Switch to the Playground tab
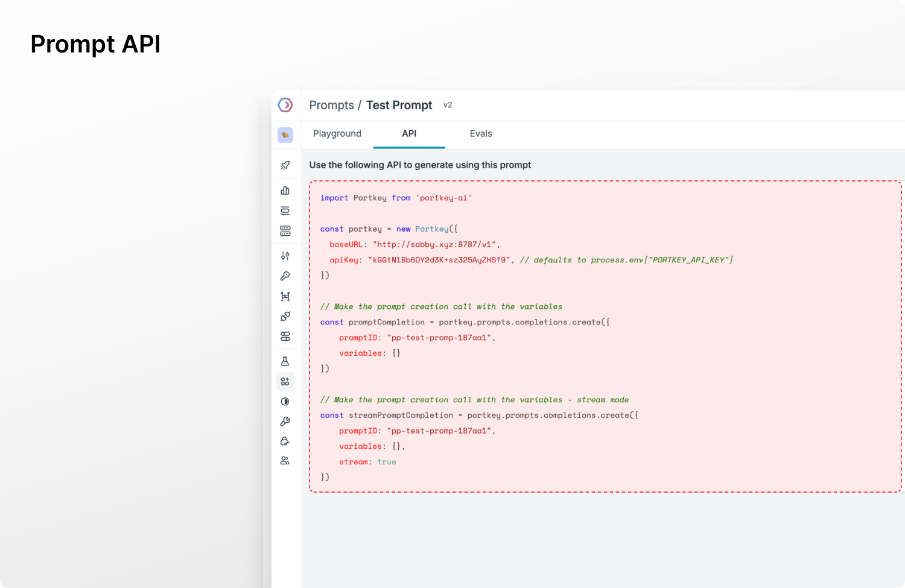The height and width of the screenshot is (588, 905). click(x=337, y=134)
